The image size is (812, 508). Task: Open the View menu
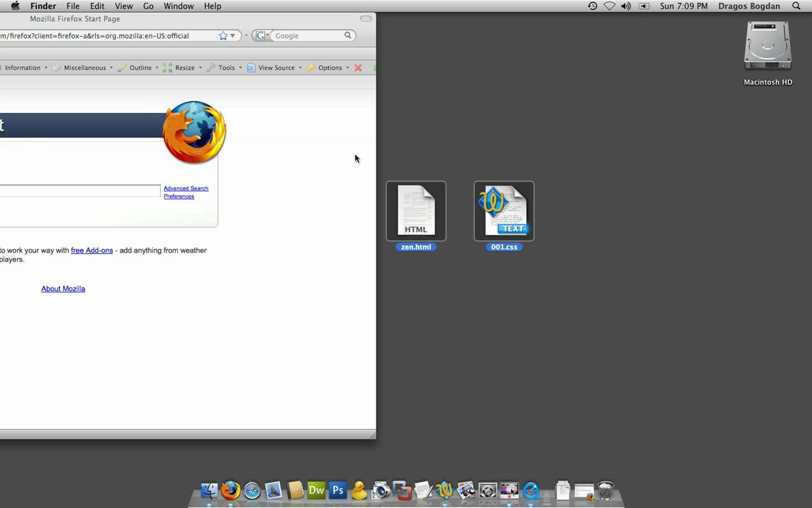(123, 6)
